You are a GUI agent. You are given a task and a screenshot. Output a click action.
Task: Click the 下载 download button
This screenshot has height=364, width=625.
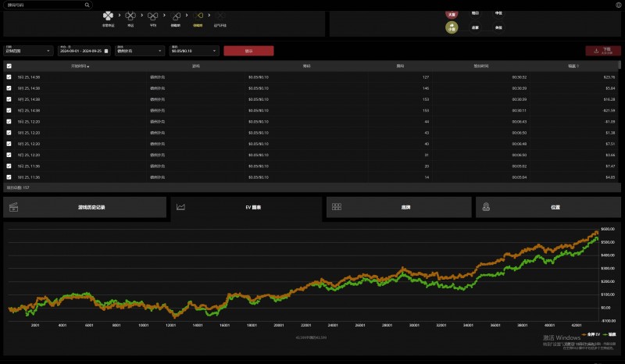[602, 51]
